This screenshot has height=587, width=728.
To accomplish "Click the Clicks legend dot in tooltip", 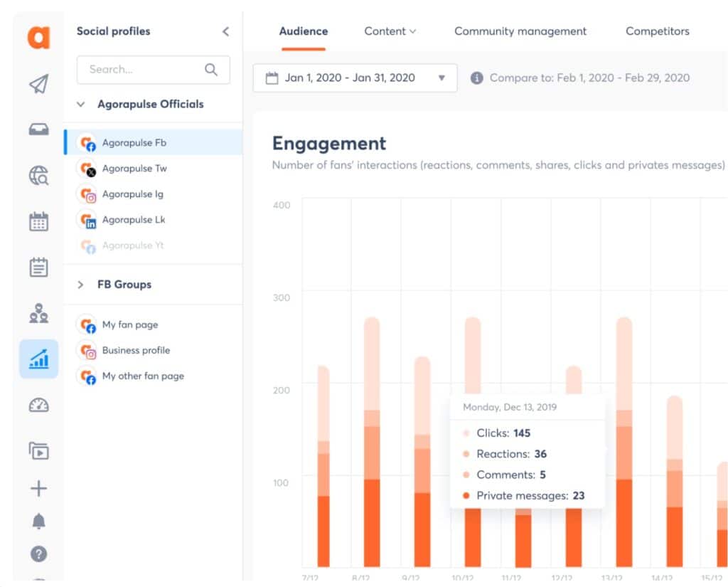I will 466,433.
